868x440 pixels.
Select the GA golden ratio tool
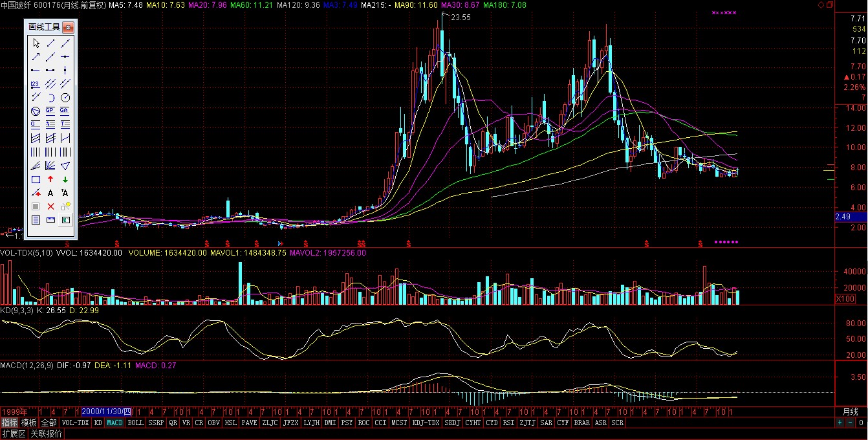[x=65, y=111]
